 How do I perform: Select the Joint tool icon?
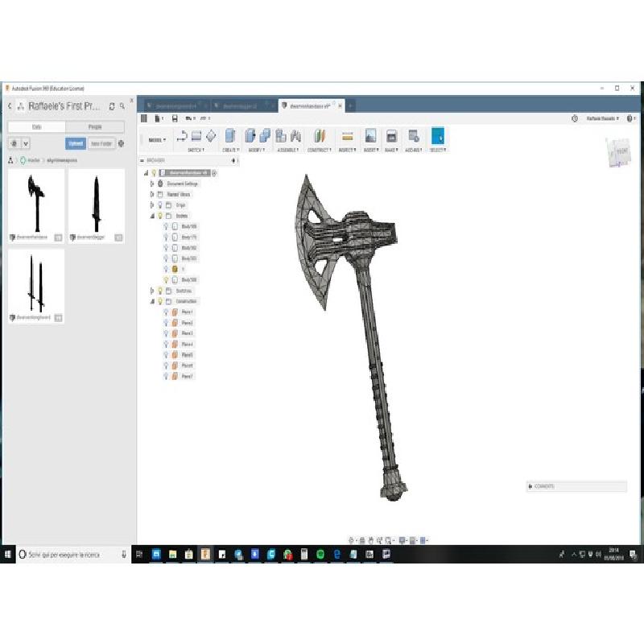pyautogui.click(x=295, y=136)
